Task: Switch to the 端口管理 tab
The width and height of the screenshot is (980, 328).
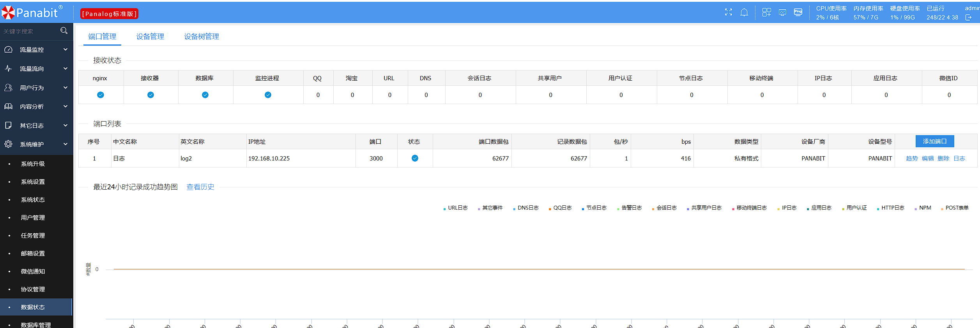Action: tap(102, 36)
